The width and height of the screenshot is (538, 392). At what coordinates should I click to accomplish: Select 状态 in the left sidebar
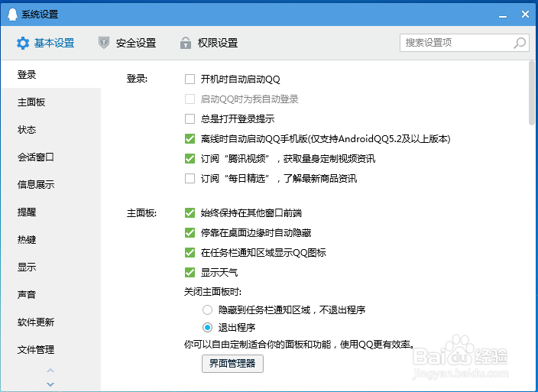tap(50, 129)
